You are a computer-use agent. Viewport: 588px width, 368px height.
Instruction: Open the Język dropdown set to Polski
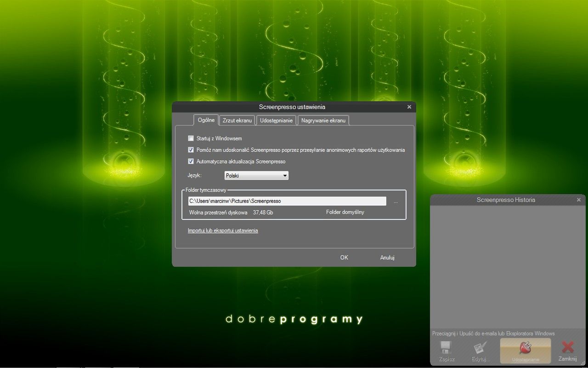pyautogui.click(x=256, y=176)
